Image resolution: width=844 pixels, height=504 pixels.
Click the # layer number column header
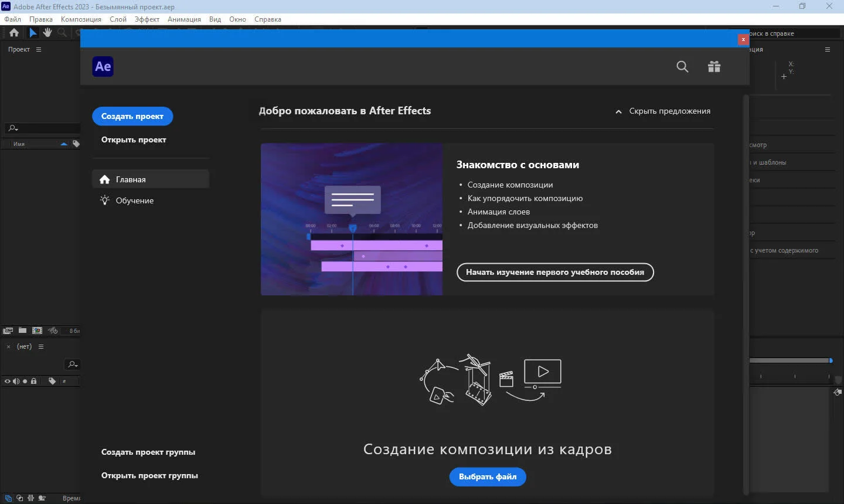(64, 382)
